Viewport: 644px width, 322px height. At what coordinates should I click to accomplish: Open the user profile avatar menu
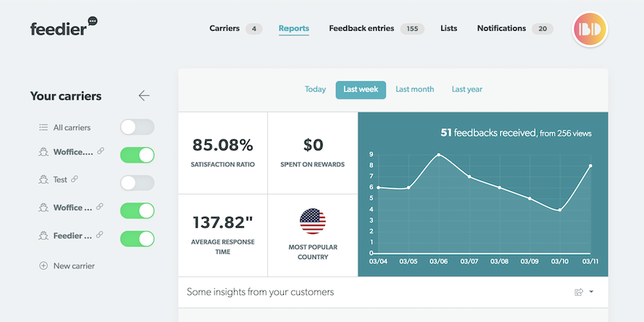tap(590, 29)
